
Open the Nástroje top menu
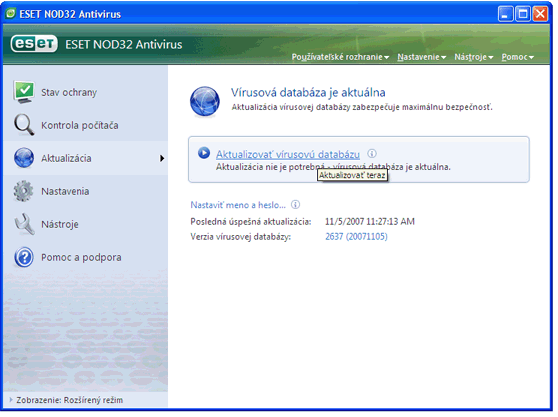point(473,57)
